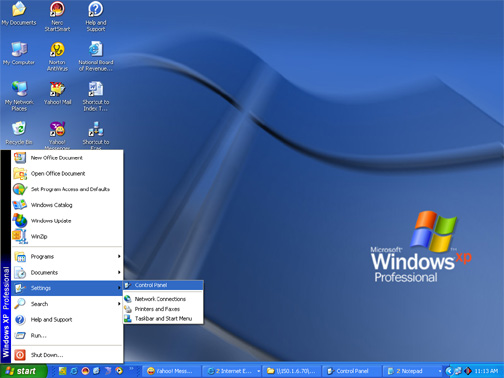Expand the Programs submenu arrow
Screen dimensions: 504x378
(119, 256)
